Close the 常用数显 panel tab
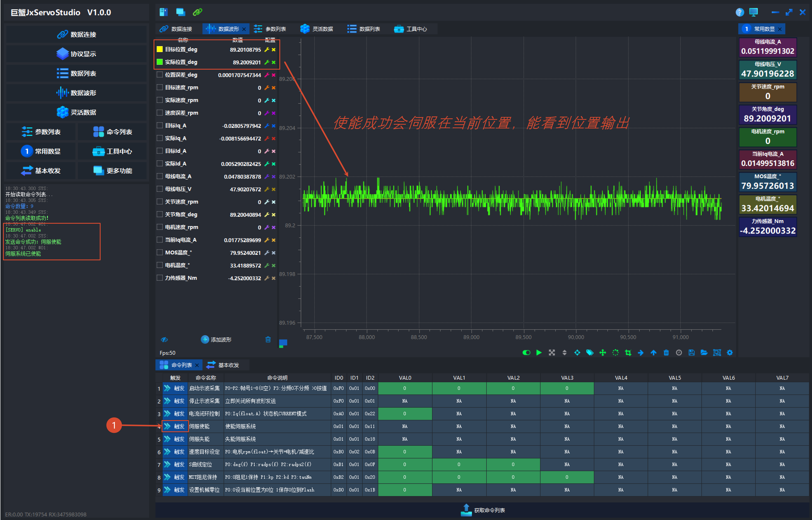Viewport: 812px width, 520px height. click(780, 29)
